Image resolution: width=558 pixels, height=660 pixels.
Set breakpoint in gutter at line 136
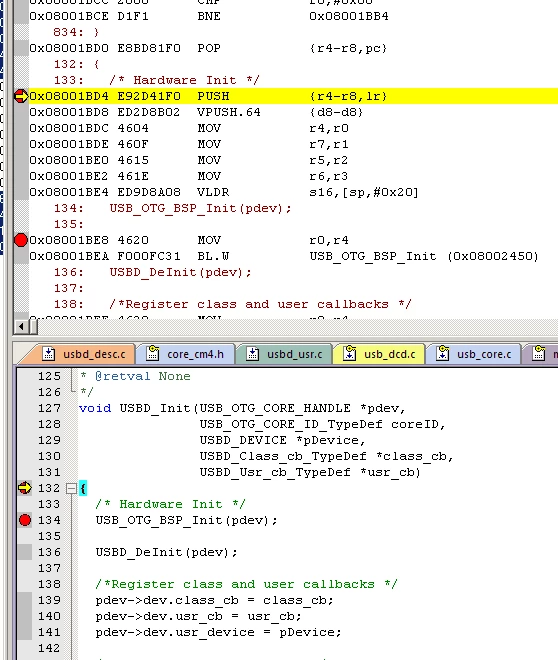point(25,552)
